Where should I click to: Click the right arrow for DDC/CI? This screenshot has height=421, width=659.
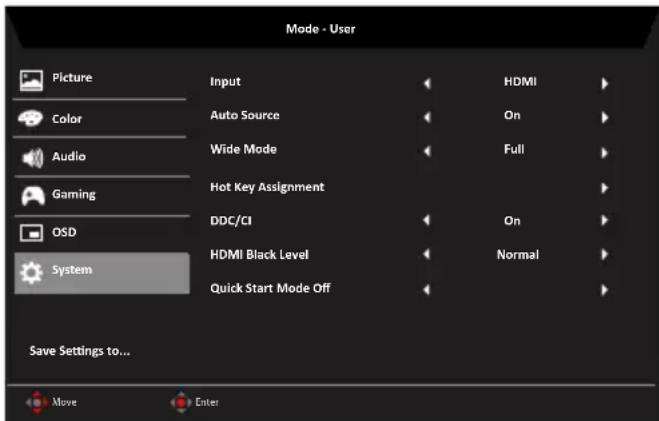[605, 220]
